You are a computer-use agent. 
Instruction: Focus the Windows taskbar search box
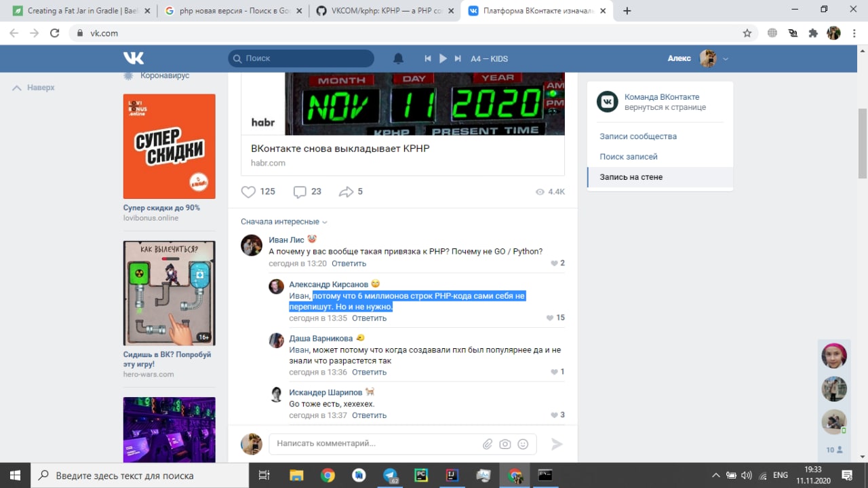point(140,475)
